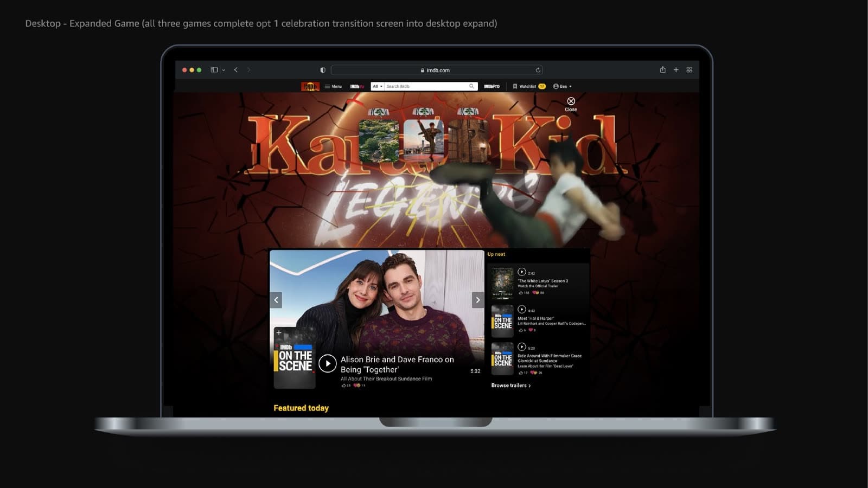Click 'Ride Around With Filmmaker Grace Glowicki' title
Viewport: 868px width, 488px height.
pyautogui.click(x=550, y=358)
